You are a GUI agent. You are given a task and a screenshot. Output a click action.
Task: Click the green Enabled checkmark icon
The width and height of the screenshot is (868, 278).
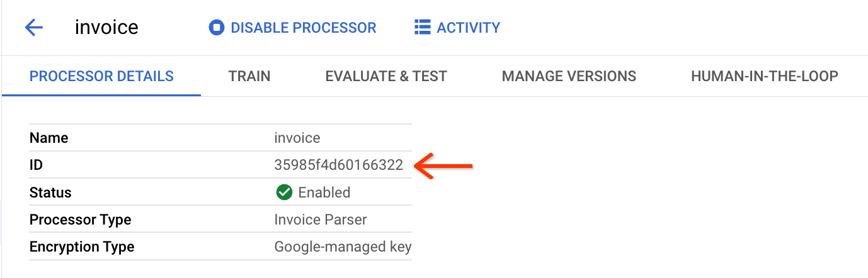tap(284, 192)
